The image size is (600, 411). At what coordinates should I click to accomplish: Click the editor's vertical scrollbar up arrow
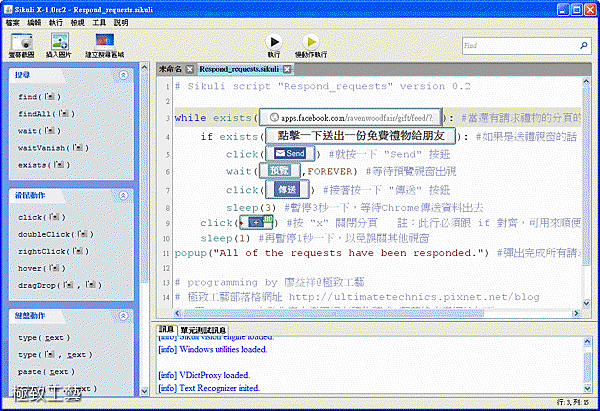(x=586, y=81)
